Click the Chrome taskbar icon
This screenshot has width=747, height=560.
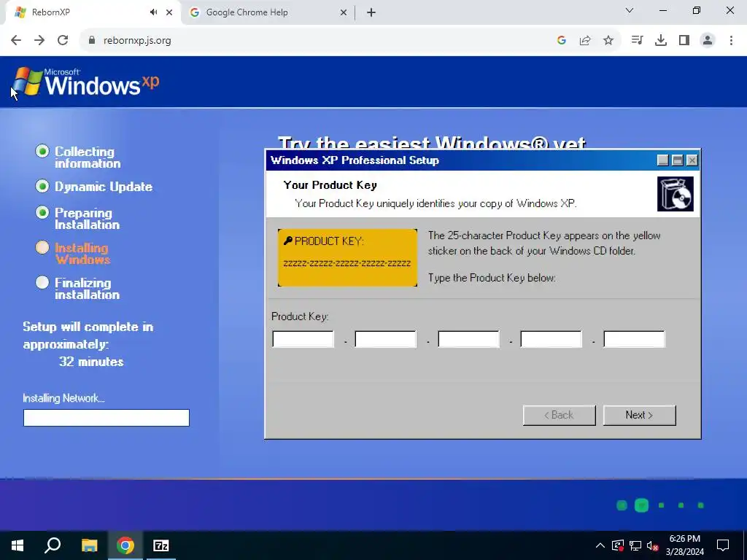[125, 545]
